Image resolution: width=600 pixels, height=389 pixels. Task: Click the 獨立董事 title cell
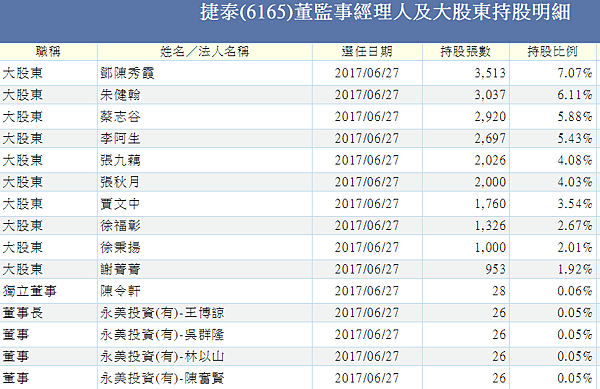click(x=29, y=291)
